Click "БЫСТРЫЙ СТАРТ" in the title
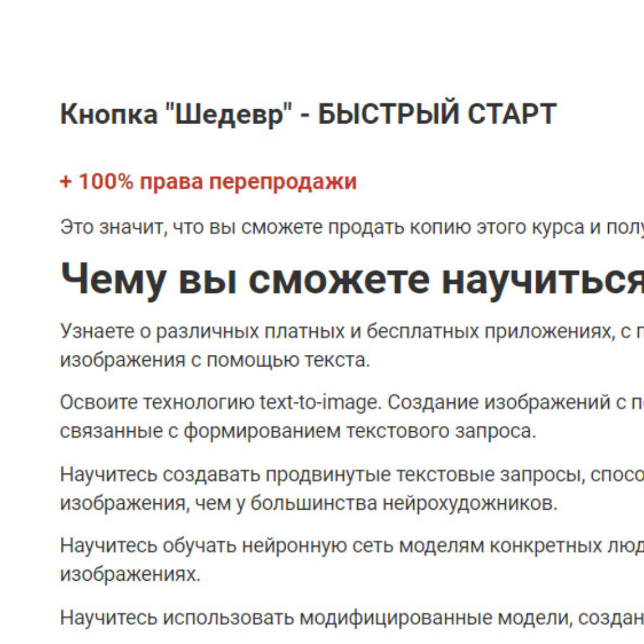This screenshot has height=644, width=644. 436,114
